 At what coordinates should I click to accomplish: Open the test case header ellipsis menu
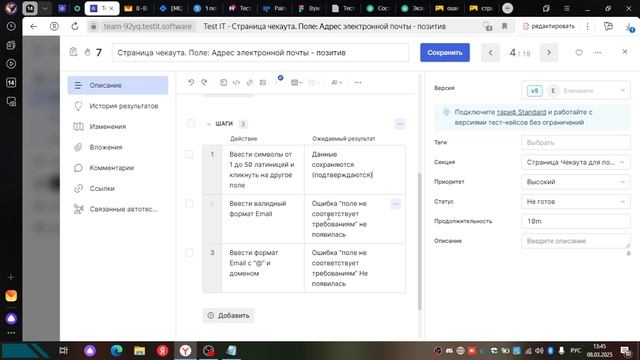pyautogui.click(x=598, y=53)
